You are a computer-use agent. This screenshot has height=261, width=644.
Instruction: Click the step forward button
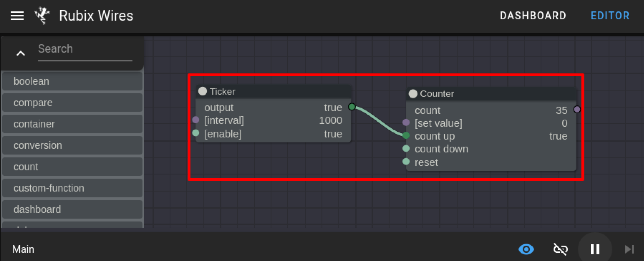[629, 249]
